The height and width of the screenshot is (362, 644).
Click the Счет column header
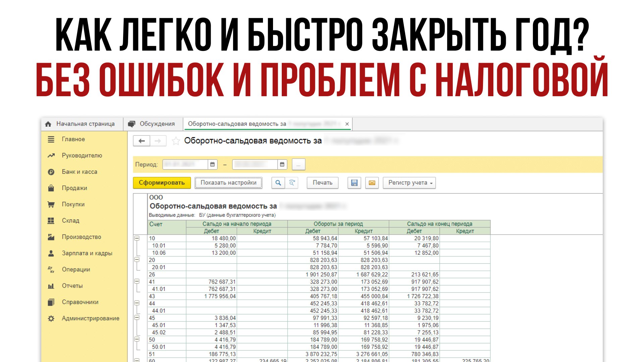167,227
